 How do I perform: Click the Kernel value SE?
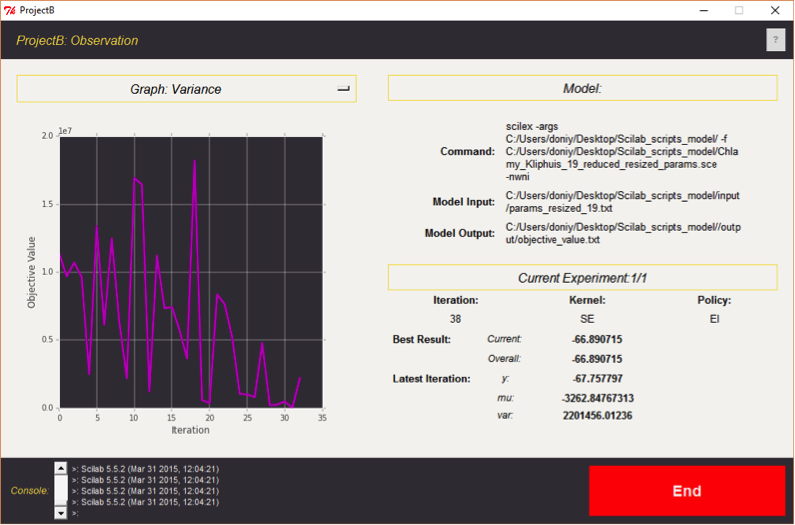[587, 319]
